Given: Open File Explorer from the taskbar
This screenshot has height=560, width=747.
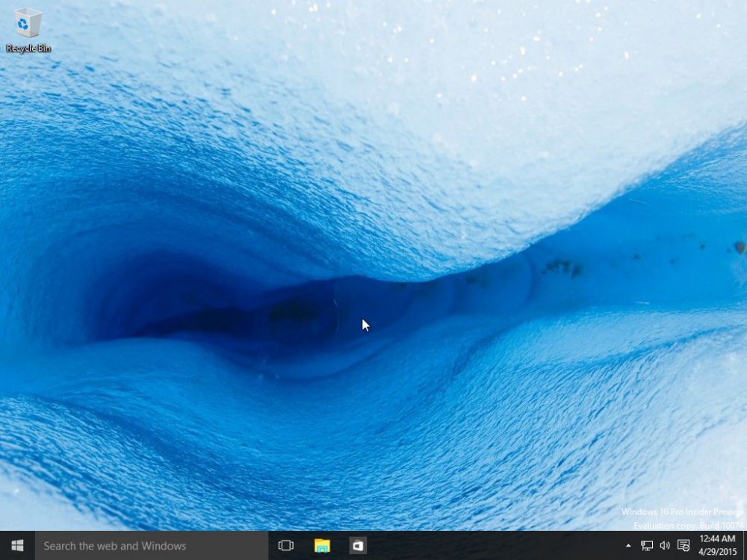Looking at the screenshot, I should (x=321, y=546).
